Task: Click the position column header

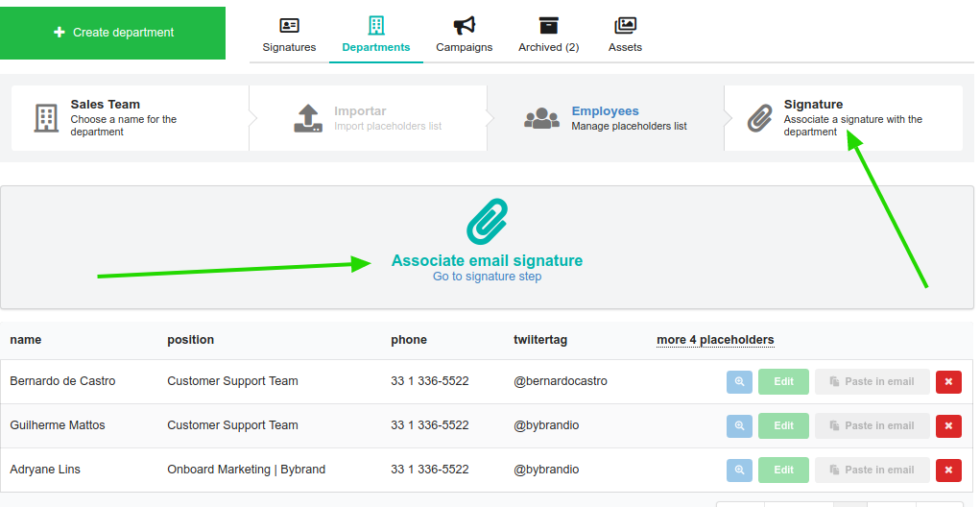Action: (191, 340)
